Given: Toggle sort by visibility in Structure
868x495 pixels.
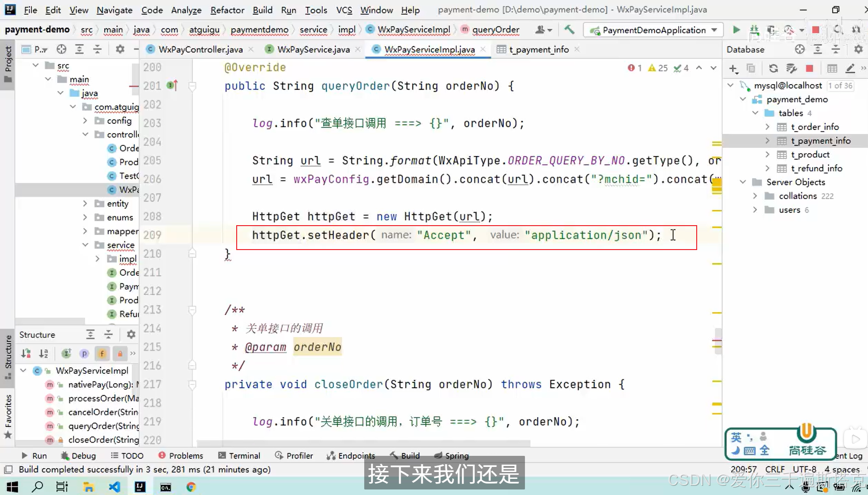Looking at the screenshot, I should coord(26,354).
